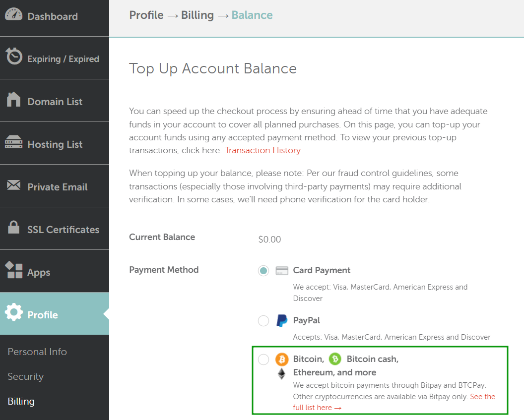Open the Transaction History link
This screenshot has height=420, width=524.
coord(262,150)
